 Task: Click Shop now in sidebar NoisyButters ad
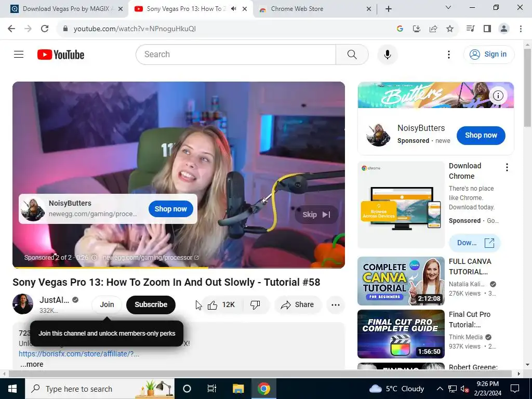point(481,135)
